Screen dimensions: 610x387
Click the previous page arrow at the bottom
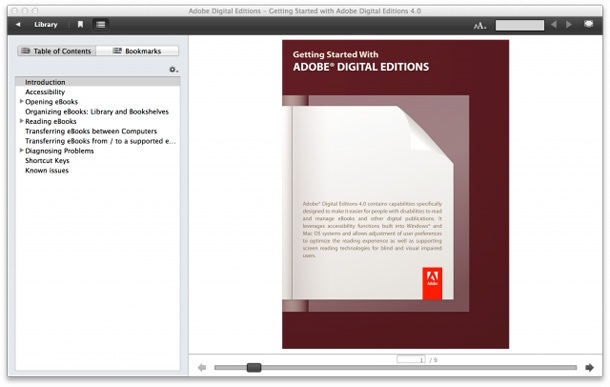click(202, 368)
